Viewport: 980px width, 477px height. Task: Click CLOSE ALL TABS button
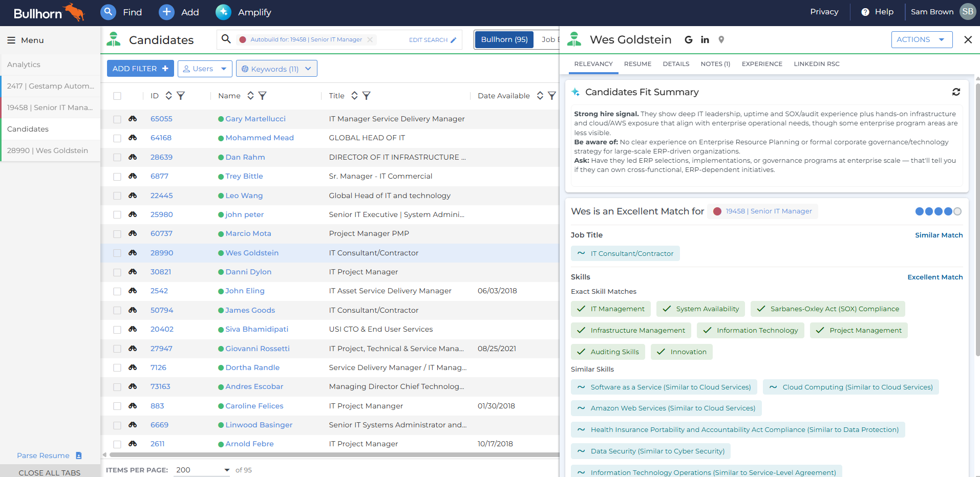50,472
